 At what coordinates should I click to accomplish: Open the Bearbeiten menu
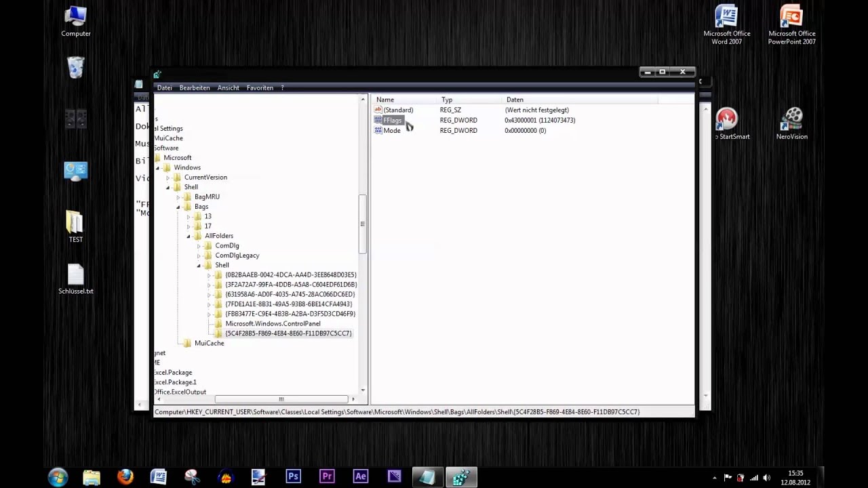pos(195,88)
